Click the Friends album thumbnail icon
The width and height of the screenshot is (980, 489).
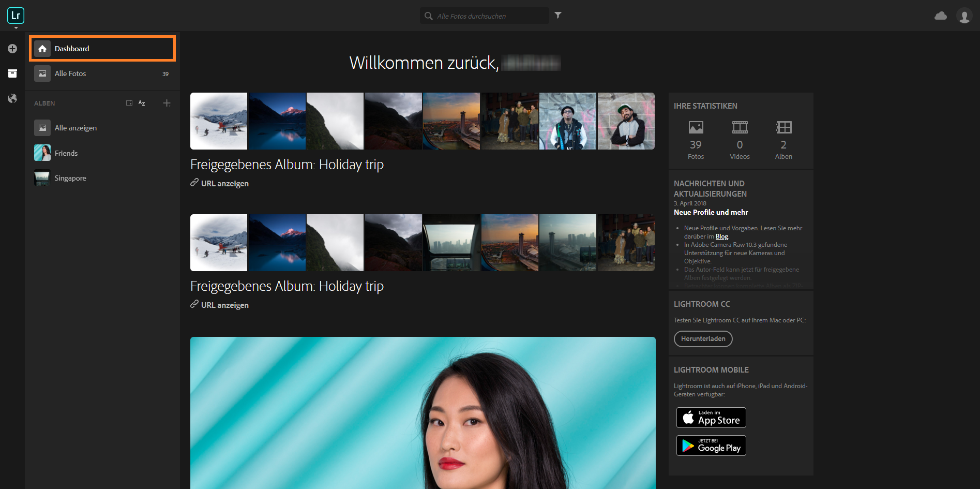[x=42, y=153]
